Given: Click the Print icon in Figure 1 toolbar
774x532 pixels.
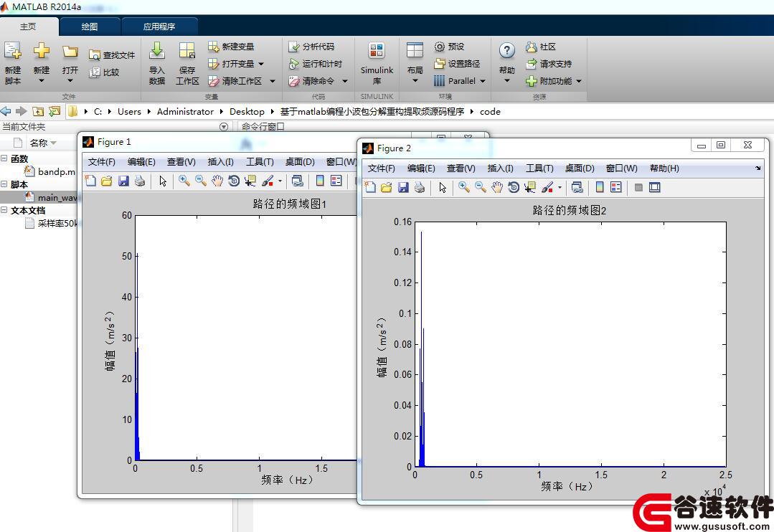Looking at the screenshot, I should [140, 181].
